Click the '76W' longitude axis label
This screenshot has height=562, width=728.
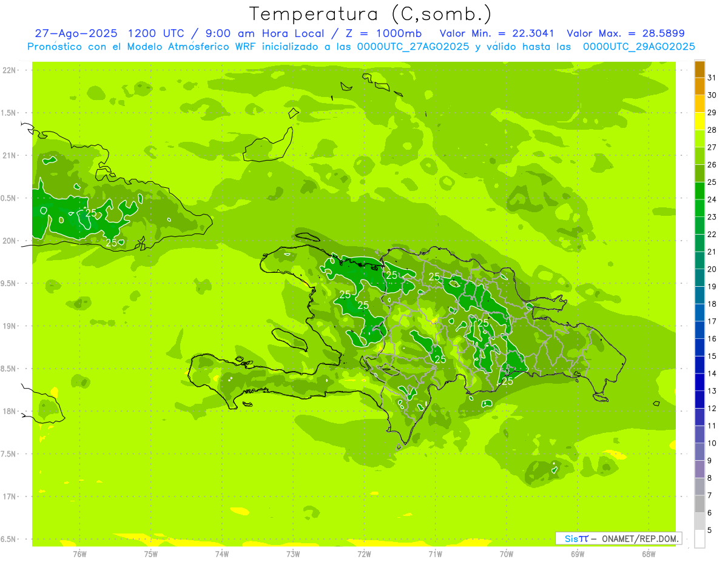pos(79,554)
